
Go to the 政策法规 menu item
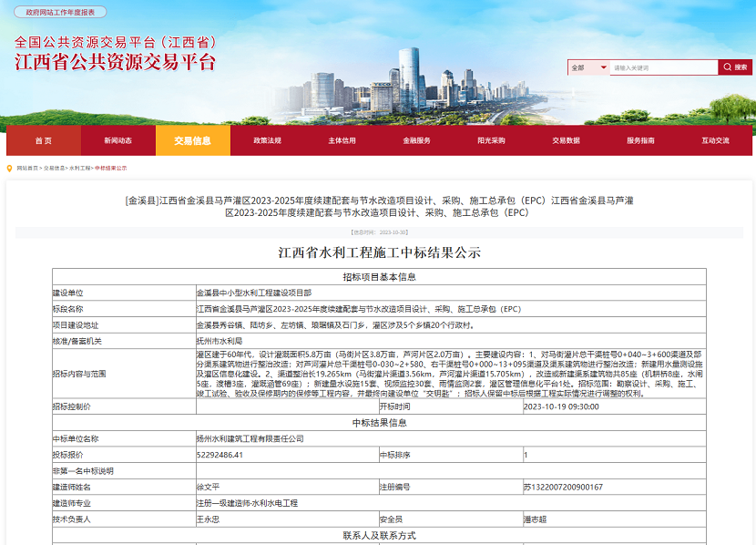pos(268,140)
